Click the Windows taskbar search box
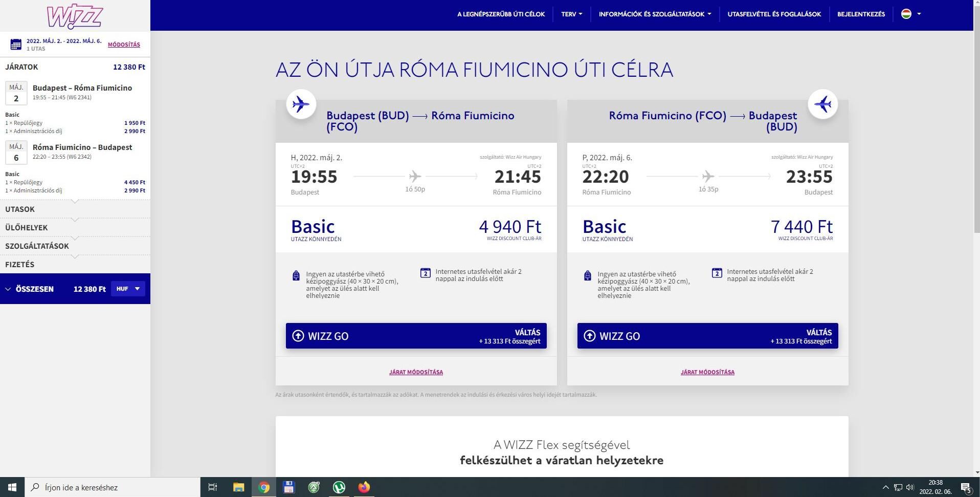 (x=113, y=487)
